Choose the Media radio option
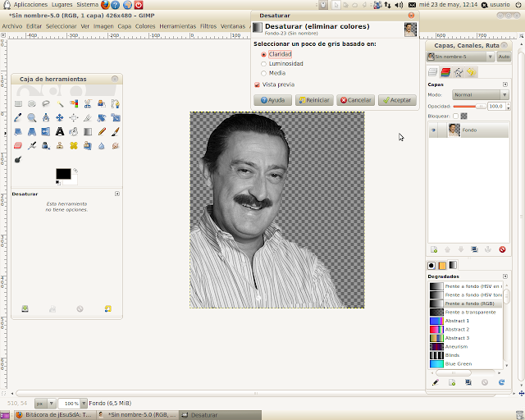 (x=263, y=73)
